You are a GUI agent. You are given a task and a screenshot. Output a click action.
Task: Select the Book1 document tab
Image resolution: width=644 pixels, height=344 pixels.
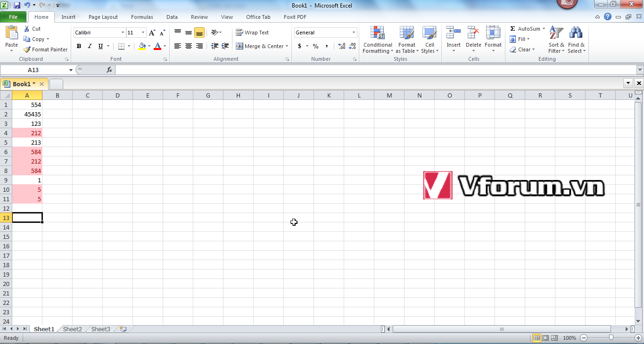(x=24, y=84)
